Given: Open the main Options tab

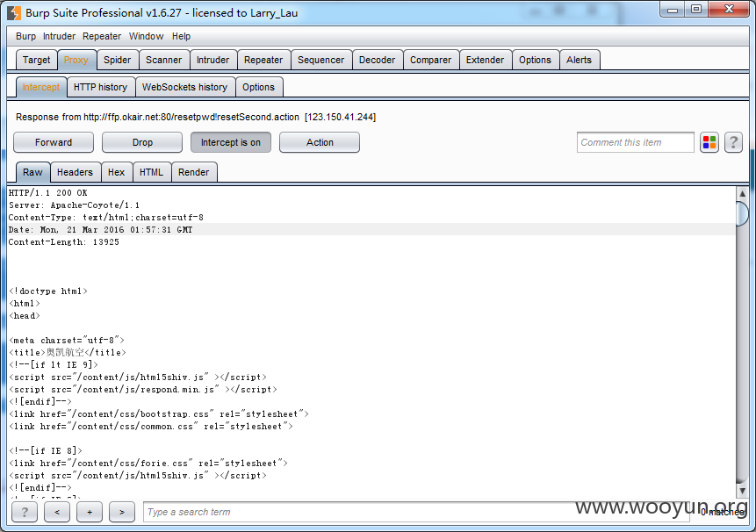Looking at the screenshot, I should (x=535, y=60).
